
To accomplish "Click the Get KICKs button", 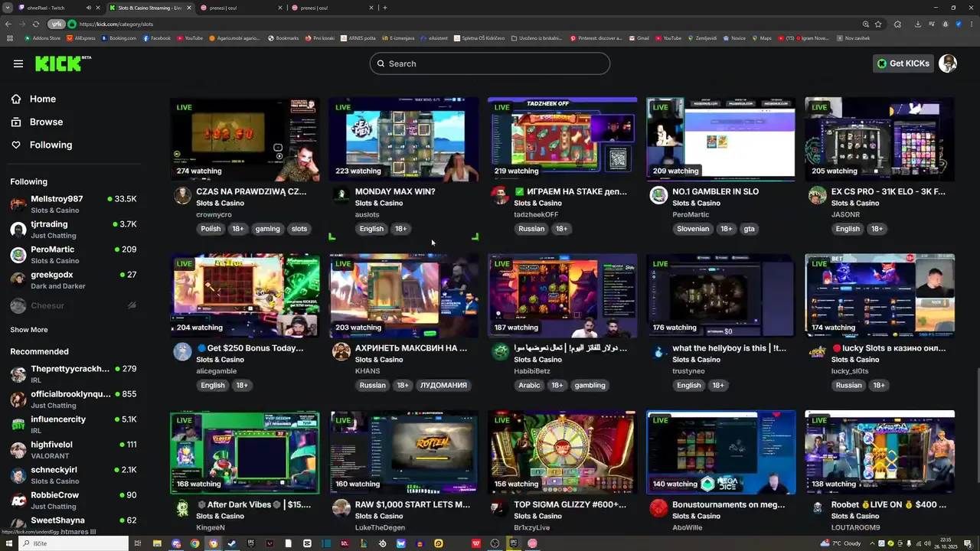I will coord(903,64).
